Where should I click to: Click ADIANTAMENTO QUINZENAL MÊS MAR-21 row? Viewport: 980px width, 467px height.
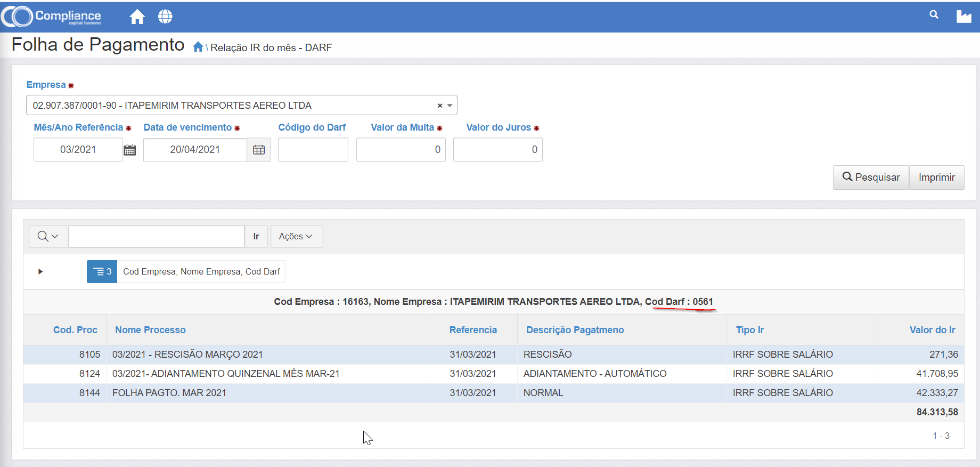pyautogui.click(x=226, y=374)
